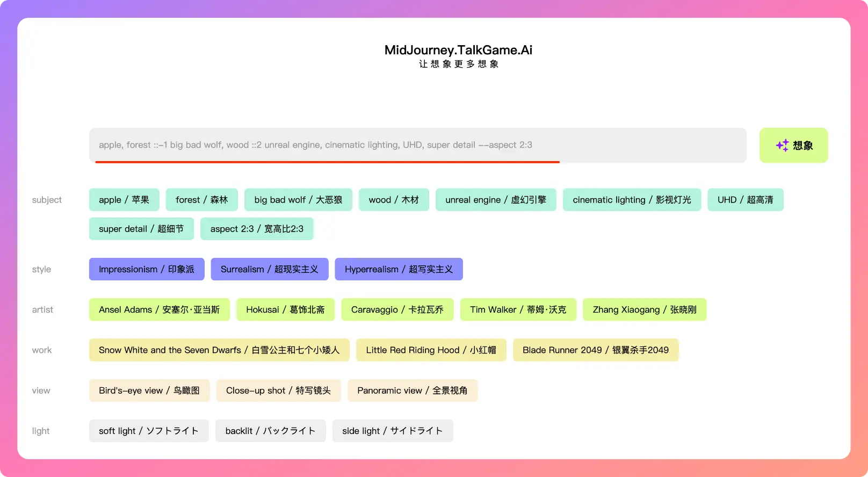Select Little Red Riding Hood tag
This screenshot has height=477, width=868.
pyautogui.click(x=431, y=350)
